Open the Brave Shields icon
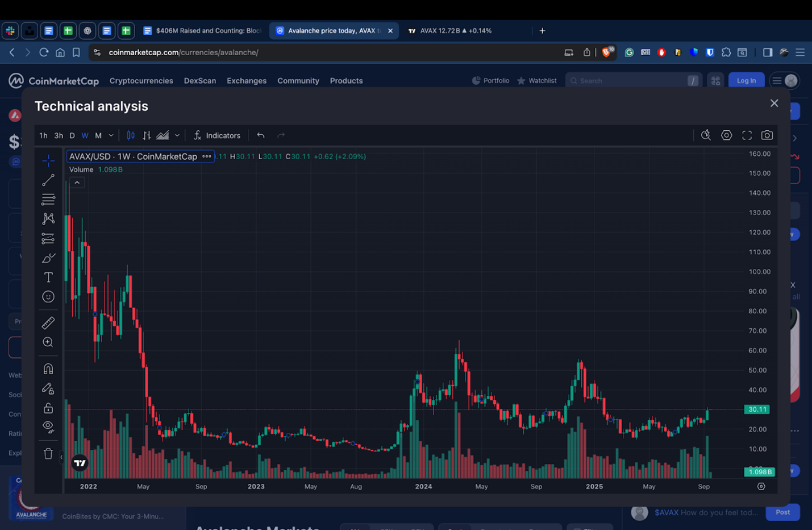The image size is (812, 530). (x=607, y=52)
